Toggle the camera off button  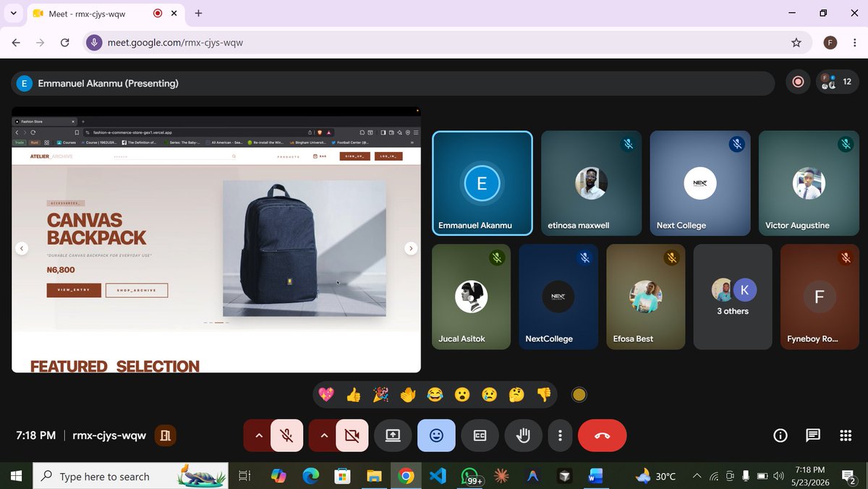[x=352, y=435]
